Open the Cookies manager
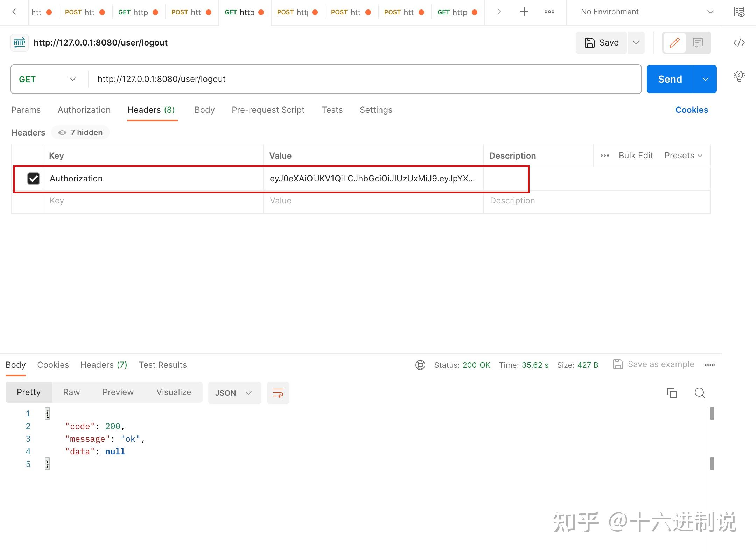 (692, 110)
